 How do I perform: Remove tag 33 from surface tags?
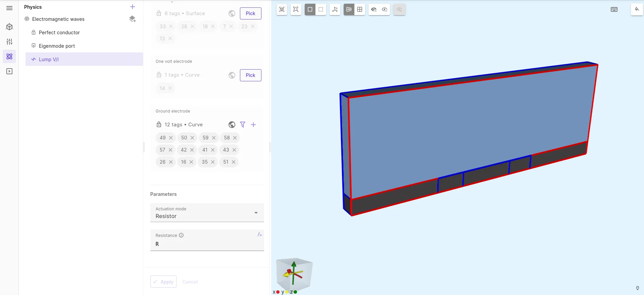171,26
